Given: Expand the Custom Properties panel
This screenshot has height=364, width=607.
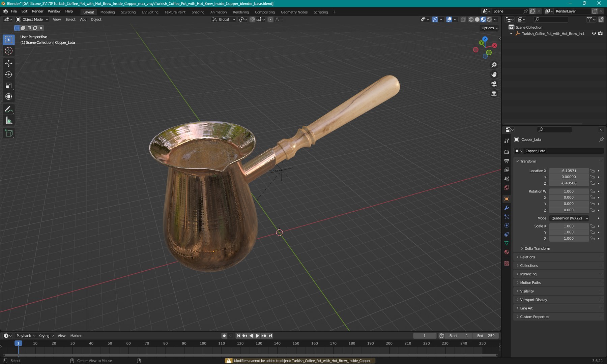Looking at the screenshot, I should pos(534,317).
